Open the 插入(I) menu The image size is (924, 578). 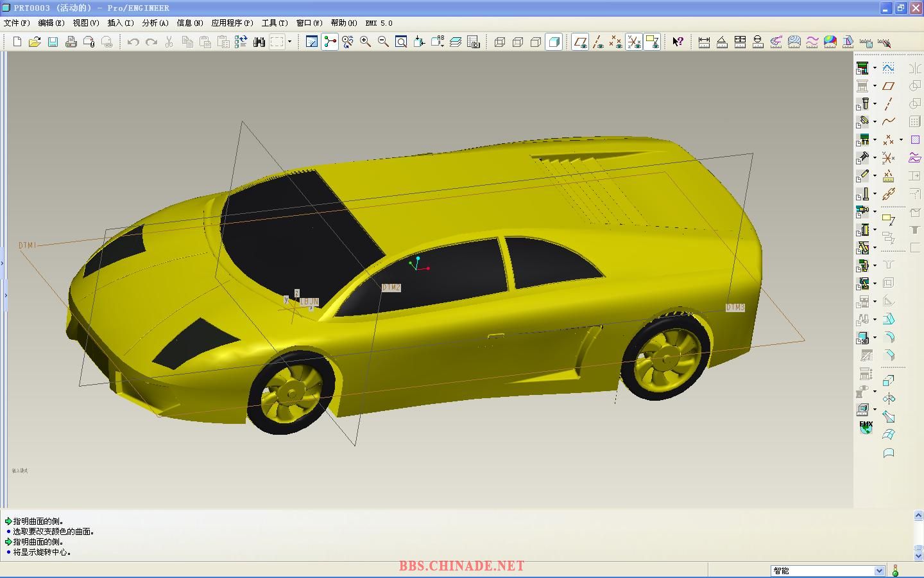(x=121, y=22)
